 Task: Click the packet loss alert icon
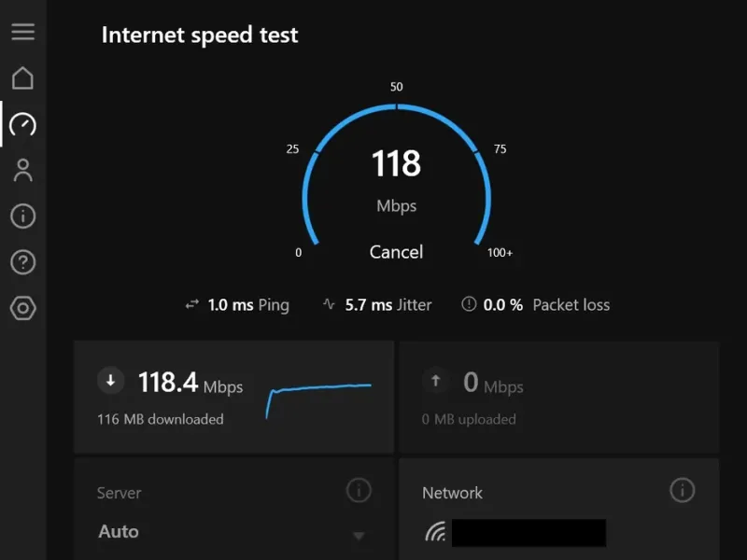coord(470,304)
